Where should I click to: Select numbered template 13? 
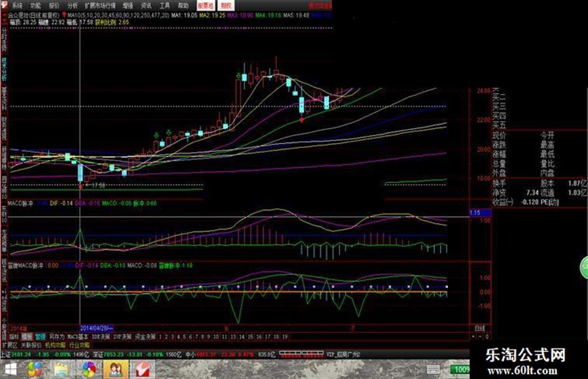233,337
